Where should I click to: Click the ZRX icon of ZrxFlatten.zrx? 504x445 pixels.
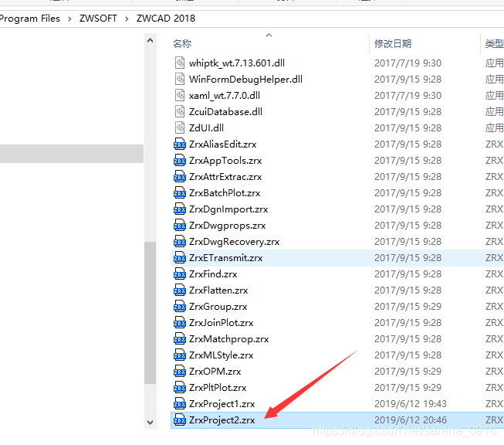coord(180,290)
